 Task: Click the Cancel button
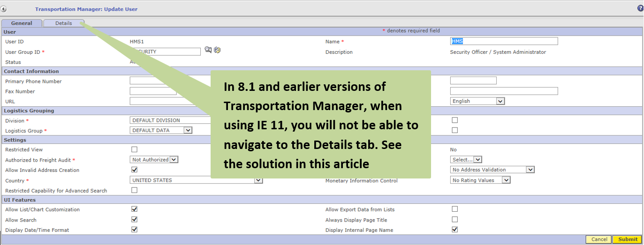[599, 239]
